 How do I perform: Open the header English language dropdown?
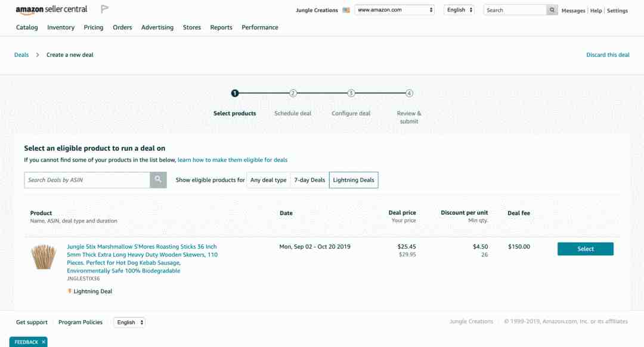point(459,10)
